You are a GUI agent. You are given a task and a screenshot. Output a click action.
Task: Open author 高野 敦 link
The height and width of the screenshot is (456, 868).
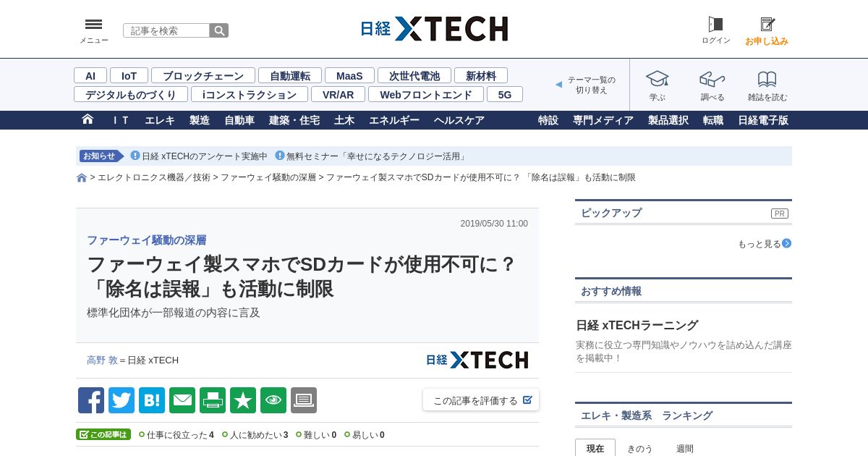[x=102, y=360]
